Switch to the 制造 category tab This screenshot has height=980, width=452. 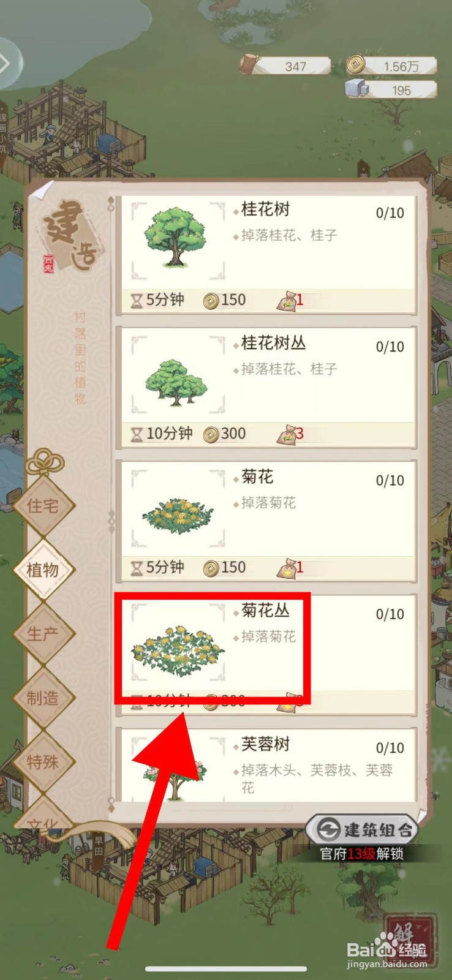(x=43, y=698)
